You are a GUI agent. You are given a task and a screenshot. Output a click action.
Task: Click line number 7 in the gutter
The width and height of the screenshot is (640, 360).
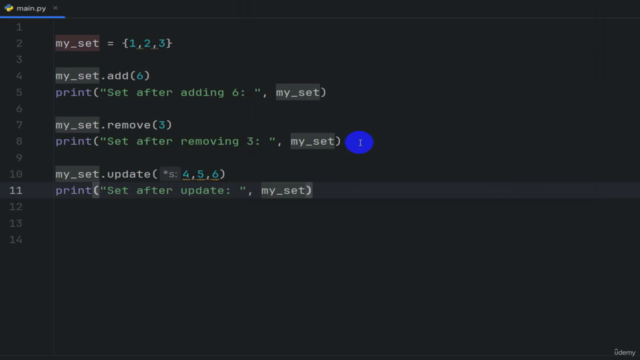click(x=19, y=125)
